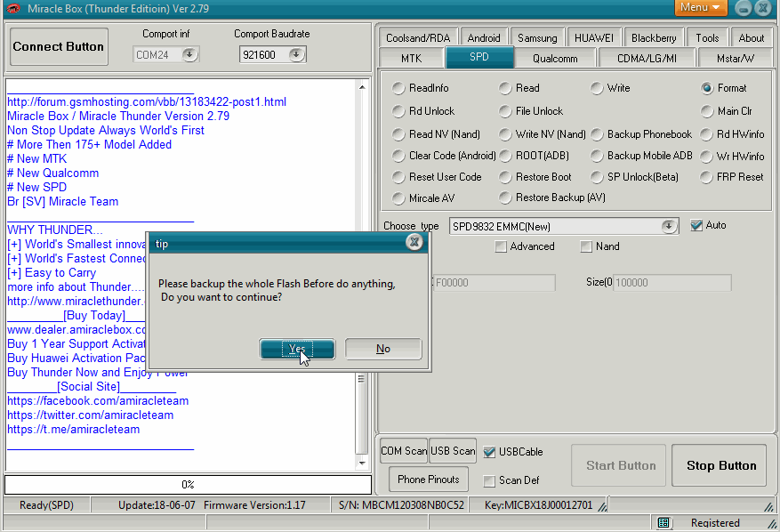Enable the Advanced checkbox

coord(501,246)
